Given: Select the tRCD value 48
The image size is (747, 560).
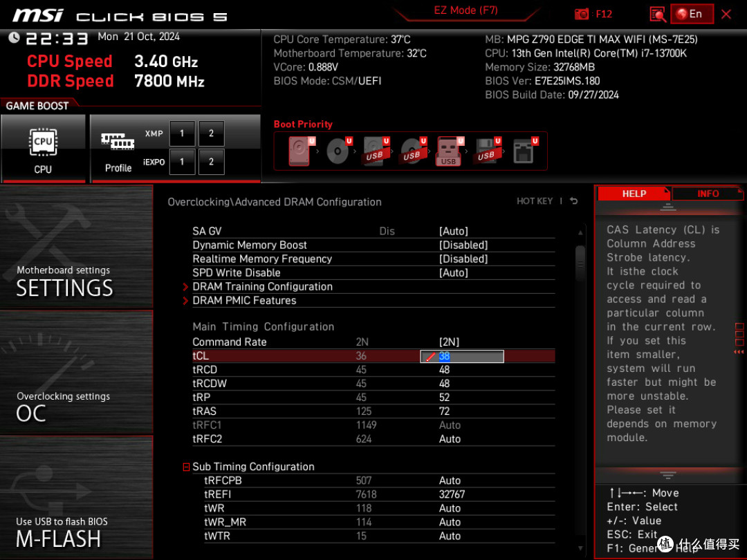Looking at the screenshot, I should [445, 370].
